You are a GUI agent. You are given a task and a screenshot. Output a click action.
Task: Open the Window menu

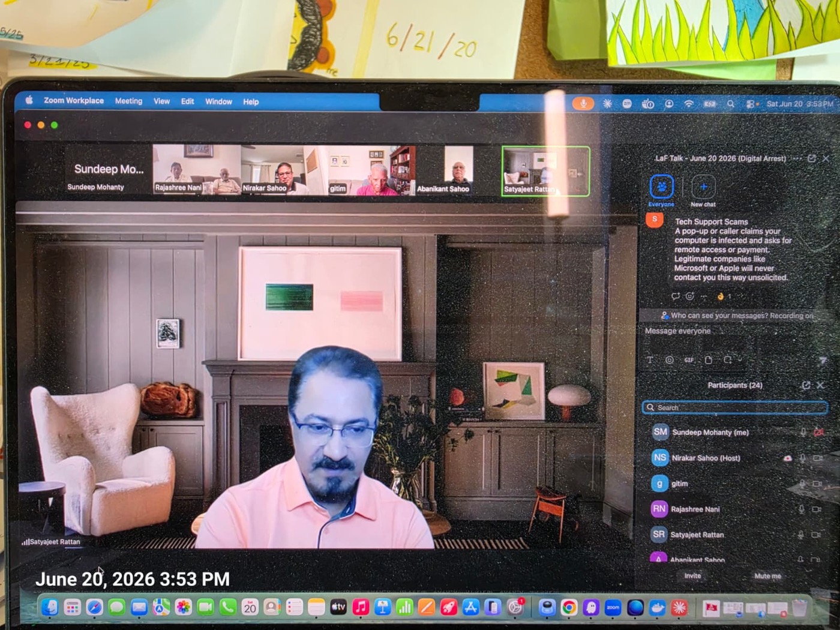218,101
